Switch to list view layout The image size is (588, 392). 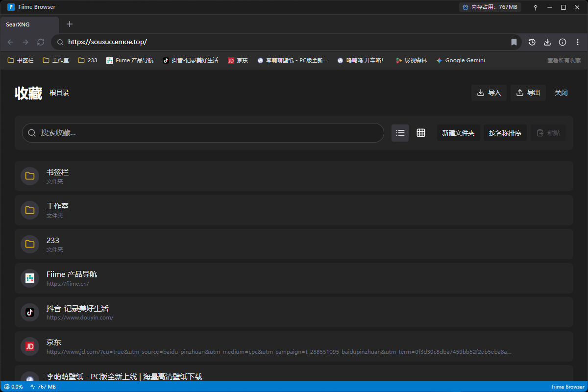click(x=400, y=133)
